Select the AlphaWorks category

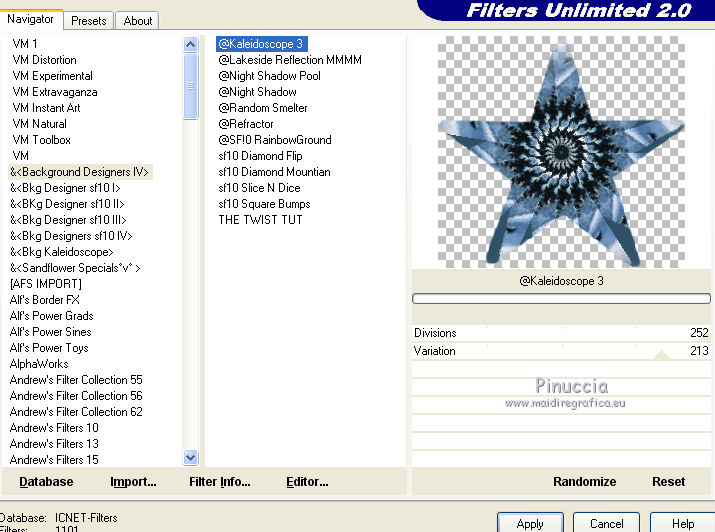click(x=39, y=363)
